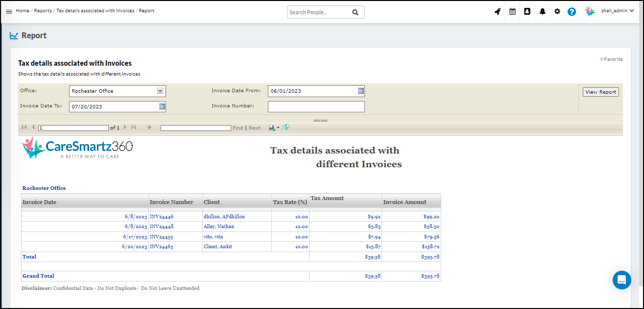The image size is (644, 309).
Task: Click the View Report button
Action: click(600, 92)
